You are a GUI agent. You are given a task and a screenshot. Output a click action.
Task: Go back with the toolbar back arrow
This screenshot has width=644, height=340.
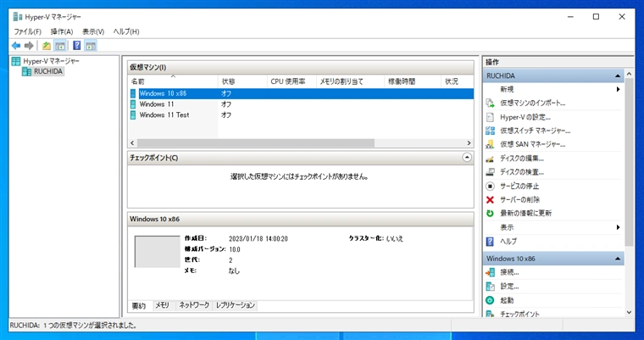coord(16,46)
